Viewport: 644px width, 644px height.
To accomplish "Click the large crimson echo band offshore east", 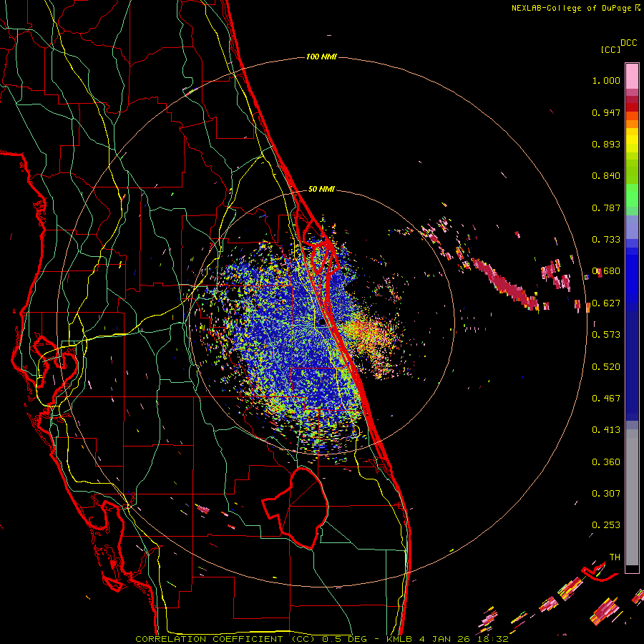I will tap(505, 284).
